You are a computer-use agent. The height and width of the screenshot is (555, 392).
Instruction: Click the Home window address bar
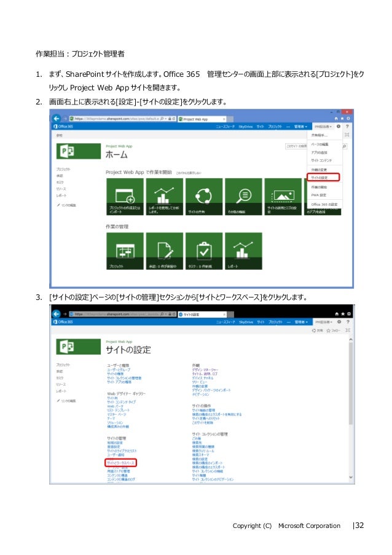click(122, 119)
